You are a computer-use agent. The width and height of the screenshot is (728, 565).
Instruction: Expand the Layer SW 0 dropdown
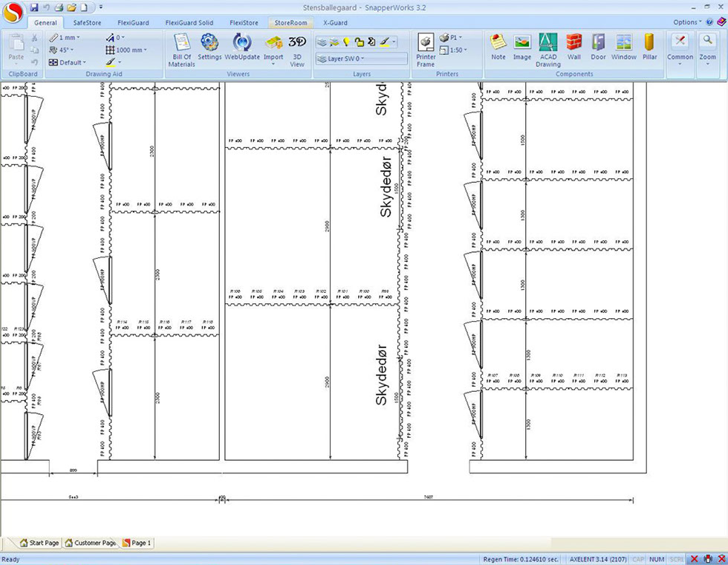point(361,59)
